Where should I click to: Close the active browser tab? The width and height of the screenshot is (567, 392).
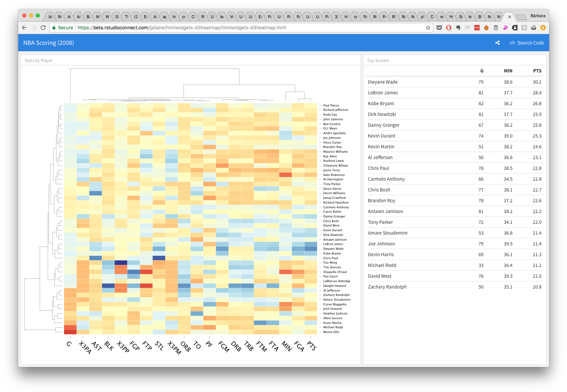point(510,17)
